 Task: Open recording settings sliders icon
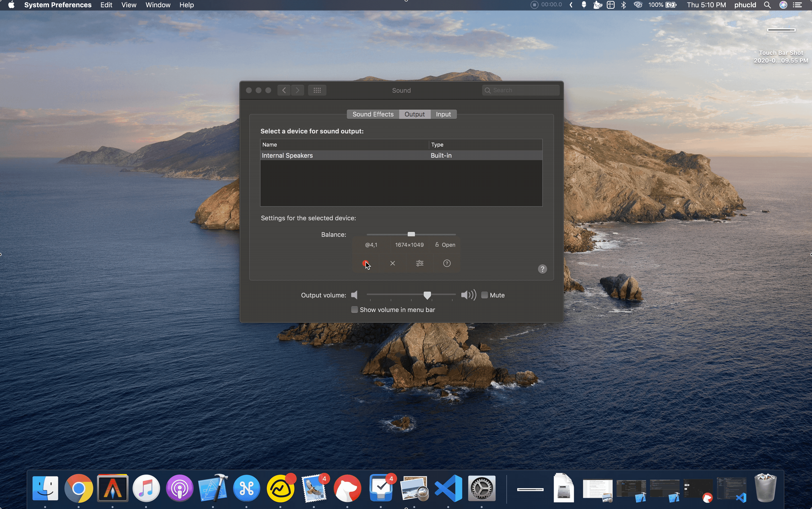pos(420,263)
